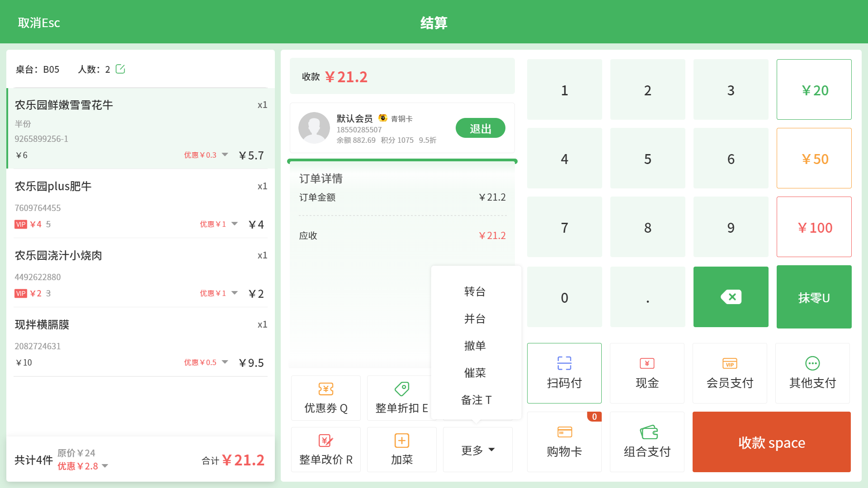Screen dimensions: 868x488
Task: Select quick amount ￥50
Action: click(x=814, y=158)
